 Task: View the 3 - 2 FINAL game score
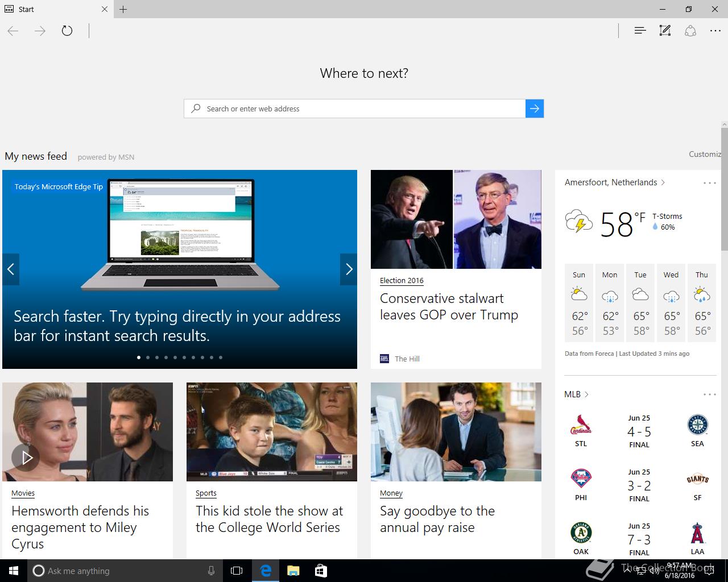639,486
